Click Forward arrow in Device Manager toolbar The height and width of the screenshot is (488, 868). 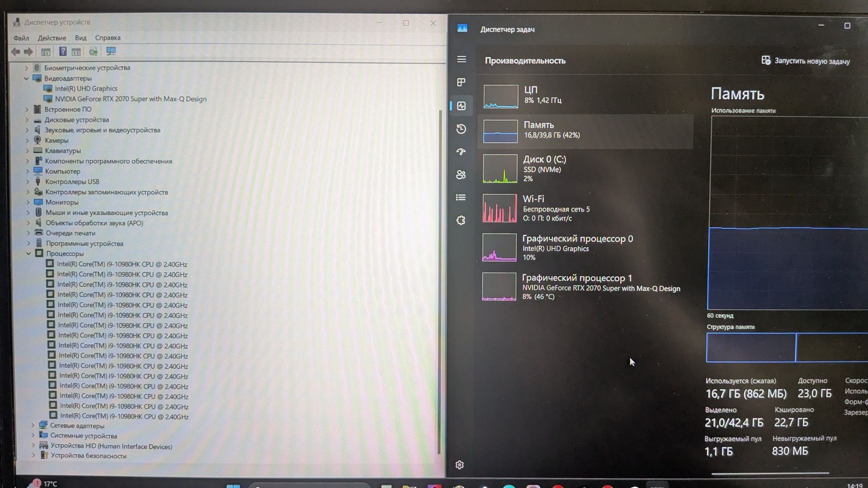tap(28, 52)
